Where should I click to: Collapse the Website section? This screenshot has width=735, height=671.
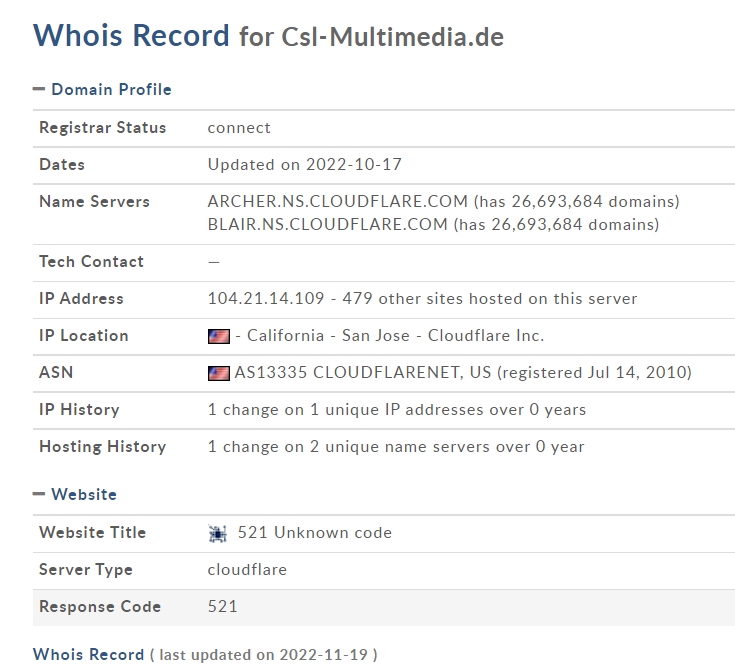click(38, 494)
